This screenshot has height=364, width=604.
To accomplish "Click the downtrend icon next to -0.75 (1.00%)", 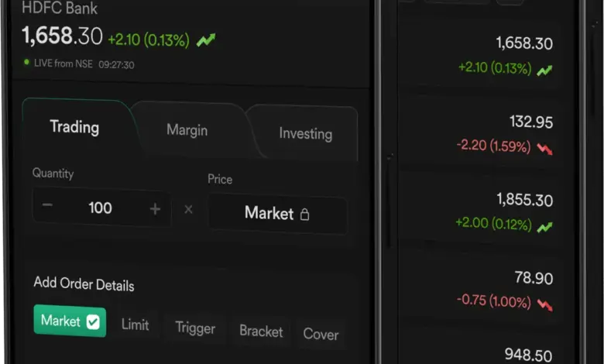I will click(545, 304).
